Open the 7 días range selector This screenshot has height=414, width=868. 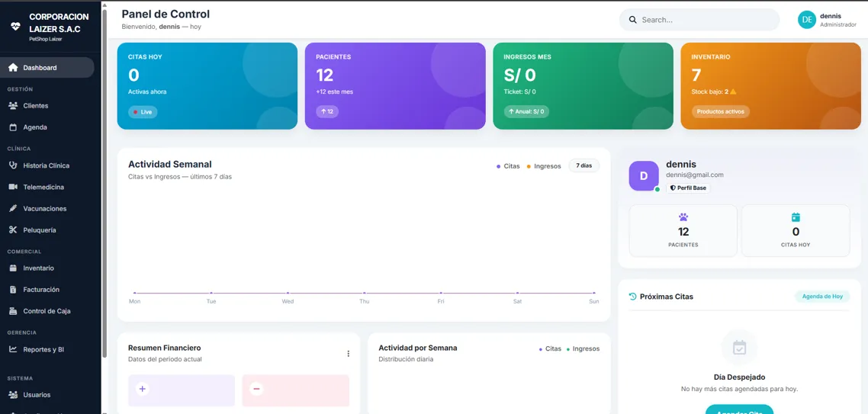pyautogui.click(x=584, y=165)
